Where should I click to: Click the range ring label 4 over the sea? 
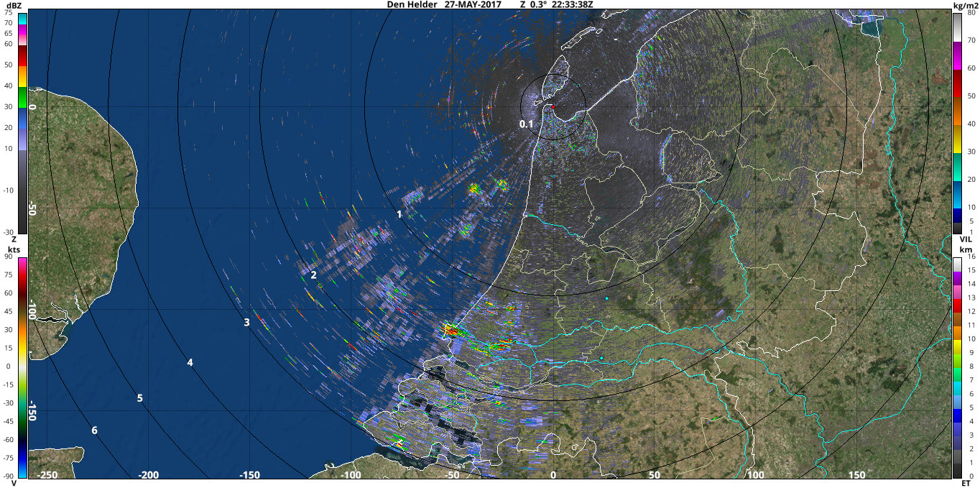pyautogui.click(x=190, y=362)
